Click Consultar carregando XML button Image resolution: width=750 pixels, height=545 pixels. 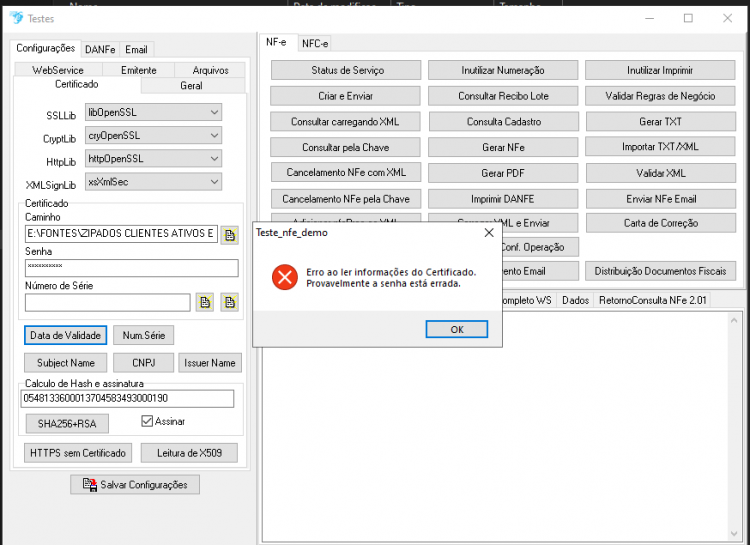[345, 122]
